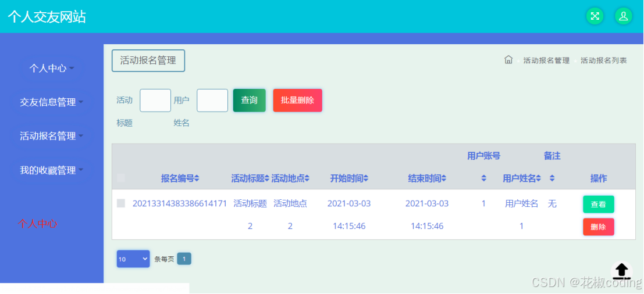This screenshot has height=294, width=644.
Task: Expand the 个人中心 sidebar dropdown
Action: [x=52, y=68]
